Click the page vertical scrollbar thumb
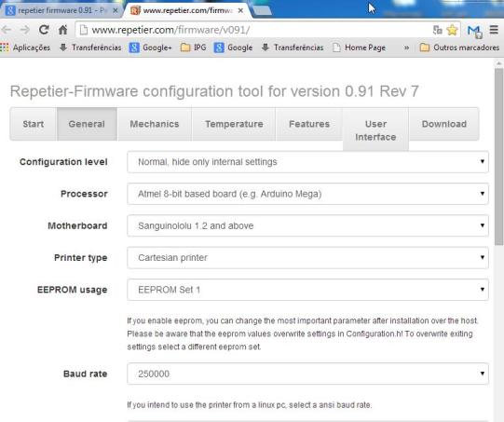 click(x=498, y=157)
